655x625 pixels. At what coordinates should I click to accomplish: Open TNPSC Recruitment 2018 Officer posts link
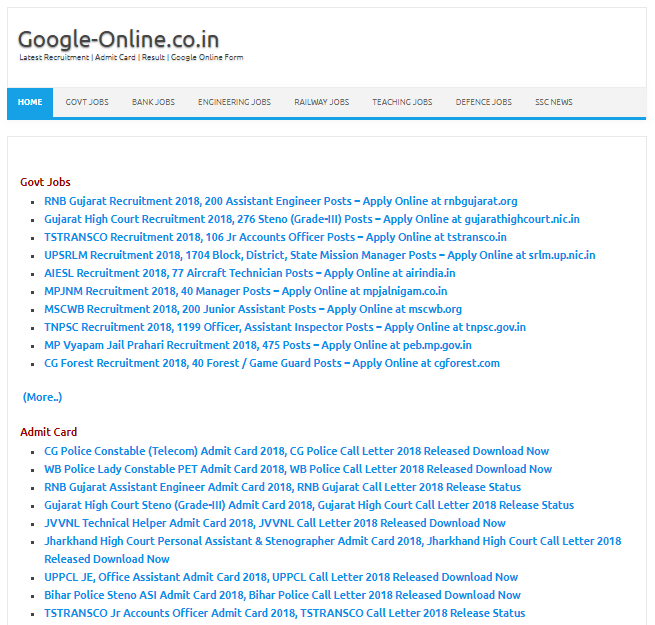point(285,327)
